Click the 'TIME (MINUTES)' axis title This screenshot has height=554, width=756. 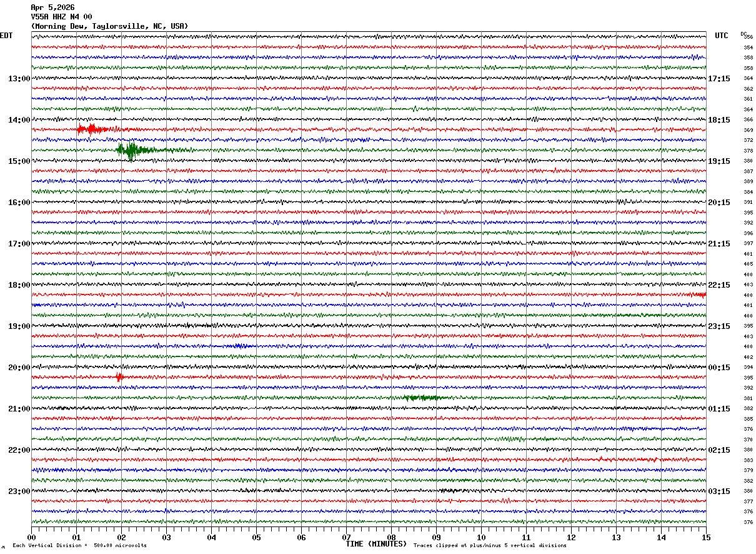pyautogui.click(x=376, y=544)
